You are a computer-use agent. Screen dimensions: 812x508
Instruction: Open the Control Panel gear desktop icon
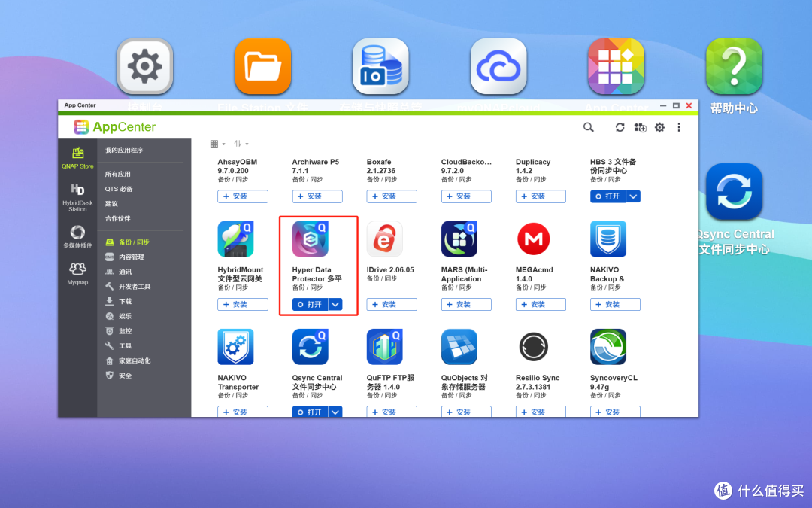pos(145,66)
